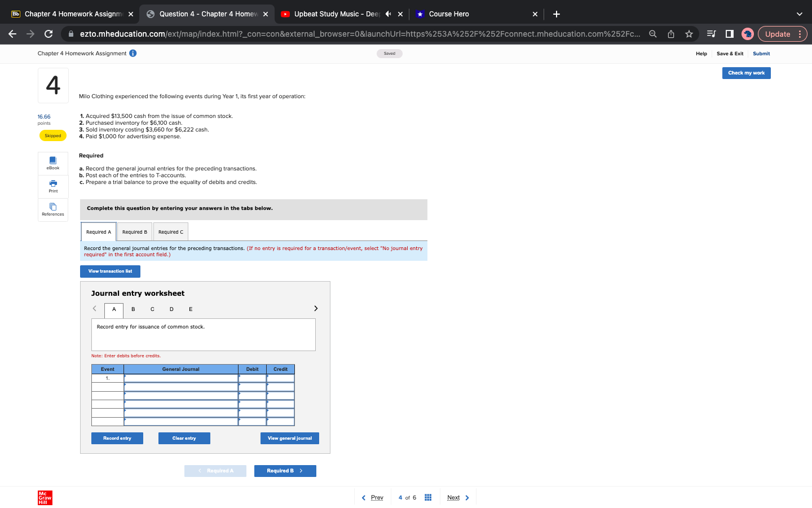The height and width of the screenshot is (508, 812).
Task: Click the Clear entry button
Action: pyautogui.click(x=184, y=438)
